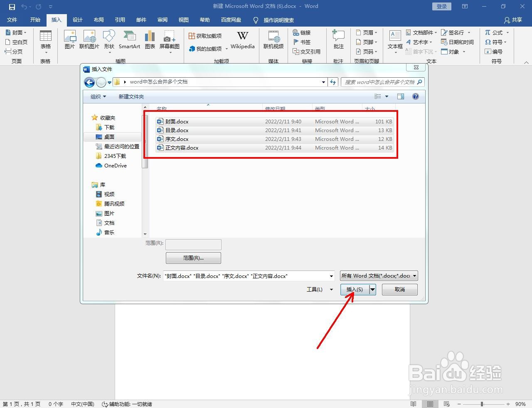Select the 正文内容.docx file
Image resolution: width=532 pixels, height=408 pixels.
pos(274,148)
